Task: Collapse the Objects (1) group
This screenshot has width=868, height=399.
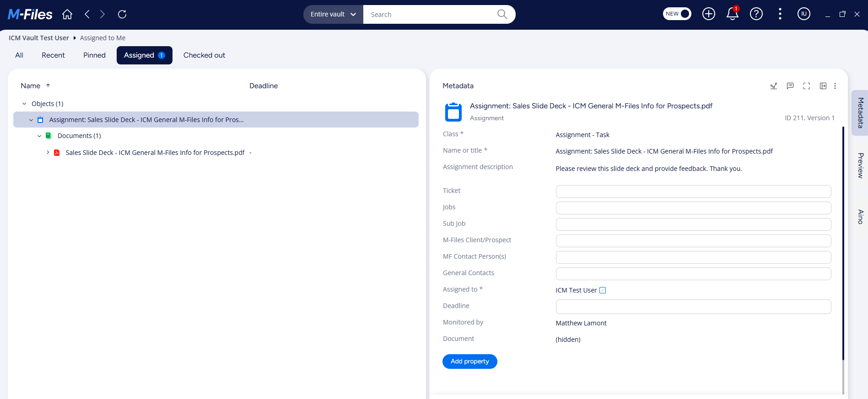Action: coord(24,104)
